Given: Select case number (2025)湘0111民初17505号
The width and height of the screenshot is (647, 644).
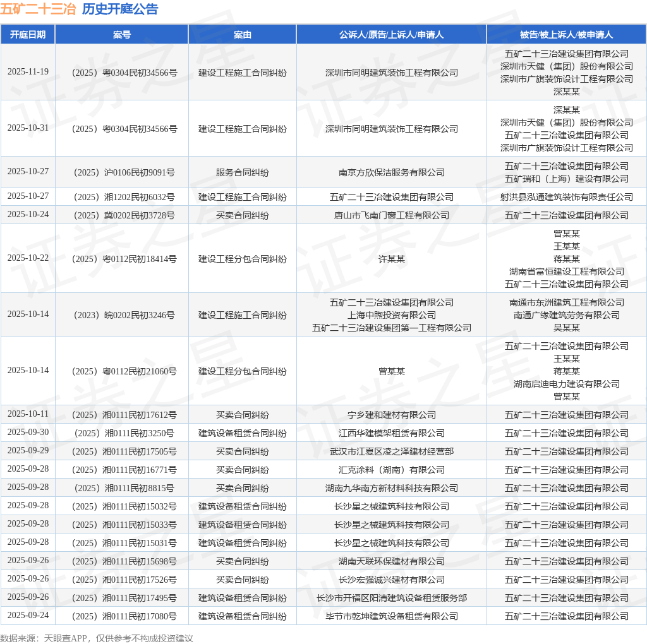Looking at the screenshot, I should coord(124,451).
